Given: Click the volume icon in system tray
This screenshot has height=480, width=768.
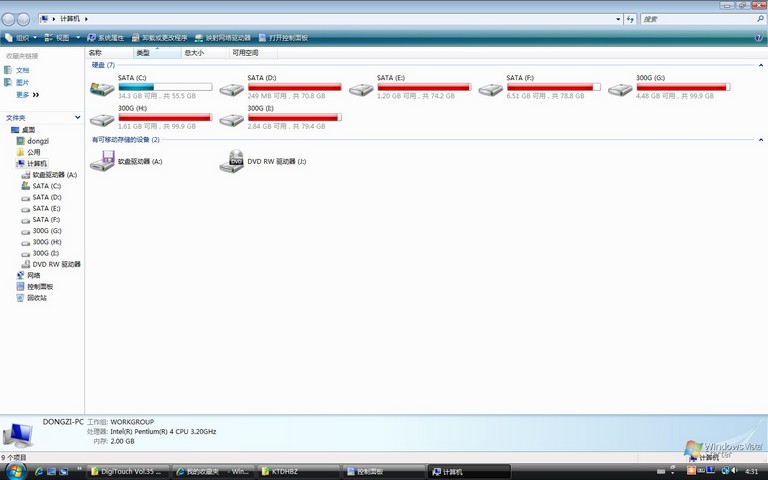Looking at the screenshot, I should point(734,471).
